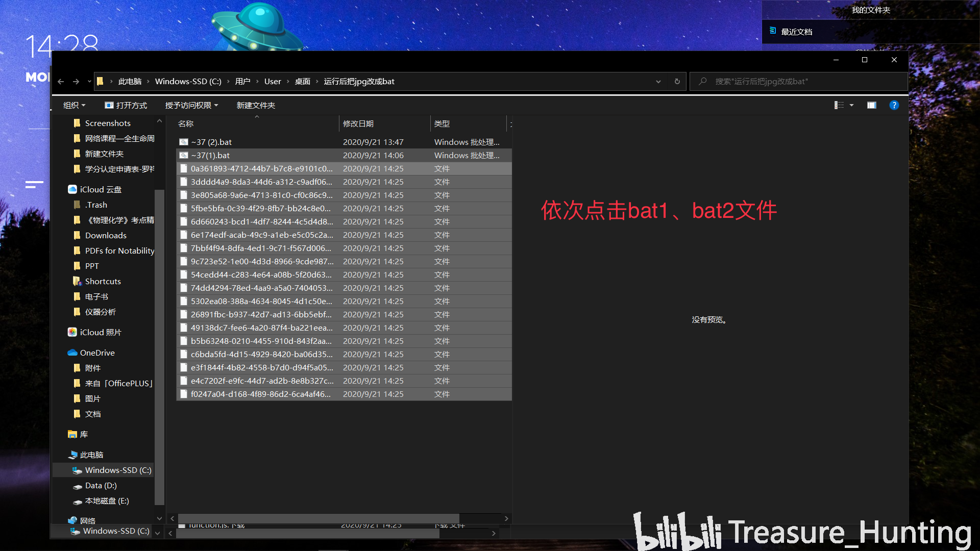
Task: Toggle the preview pane button
Action: point(871,105)
